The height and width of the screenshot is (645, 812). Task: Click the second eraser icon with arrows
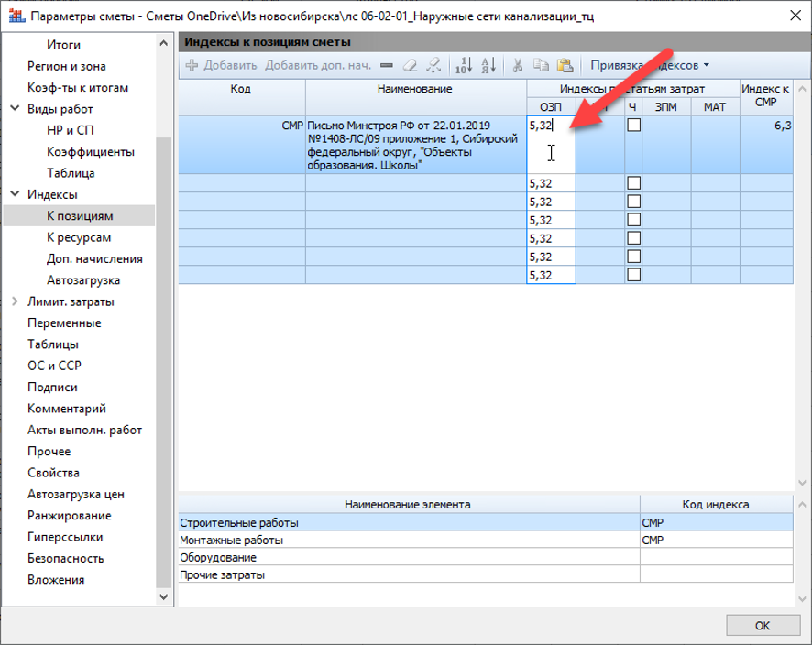point(433,65)
